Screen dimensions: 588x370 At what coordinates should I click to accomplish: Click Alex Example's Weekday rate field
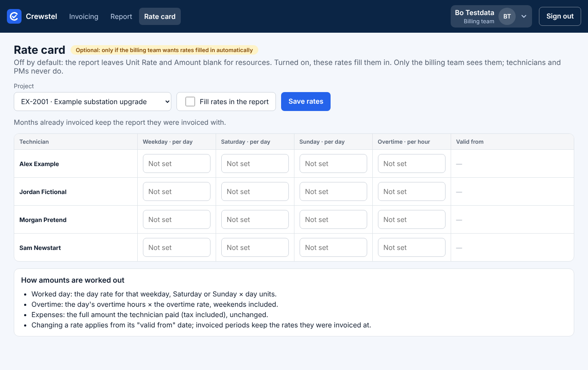tap(176, 163)
